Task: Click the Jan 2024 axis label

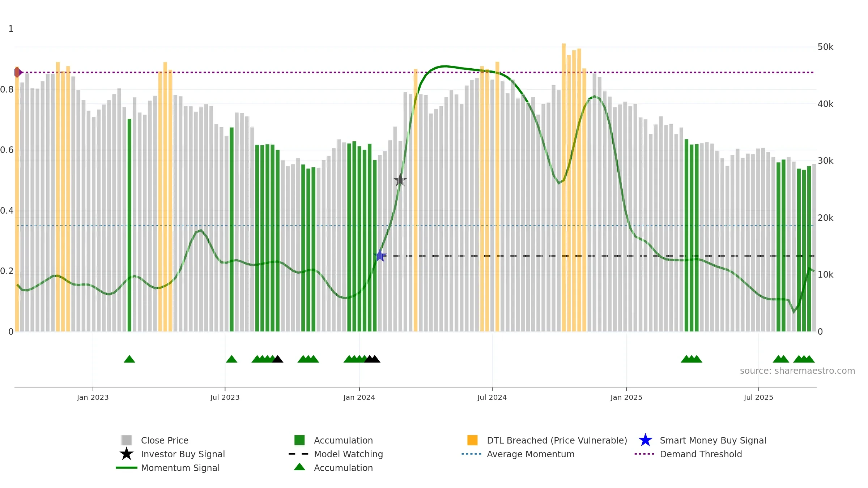Action: click(359, 397)
